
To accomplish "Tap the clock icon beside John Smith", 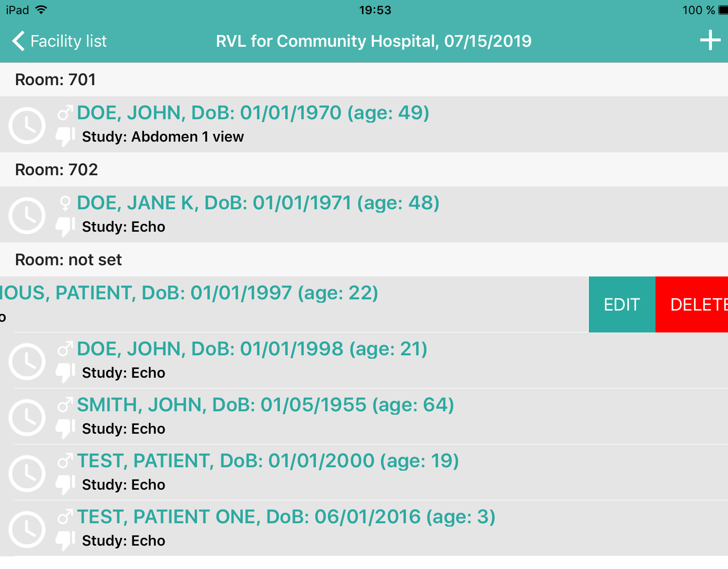I will point(27,417).
